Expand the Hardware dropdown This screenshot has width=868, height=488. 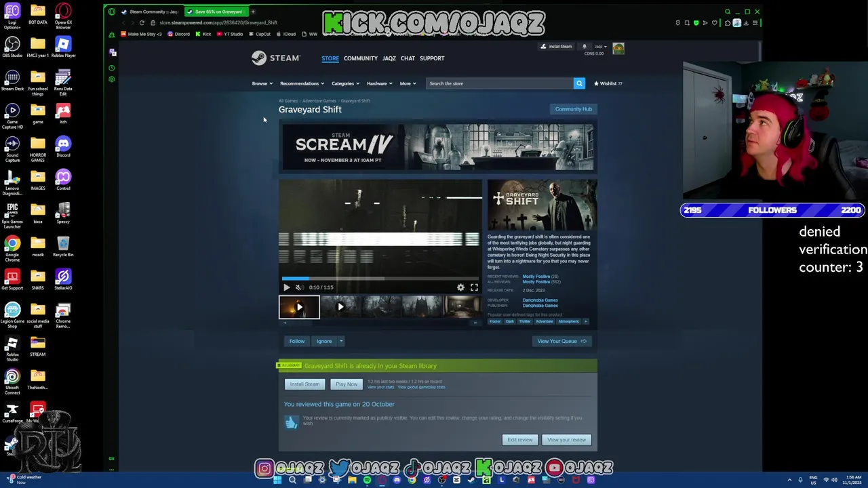pyautogui.click(x=379, y=83)
